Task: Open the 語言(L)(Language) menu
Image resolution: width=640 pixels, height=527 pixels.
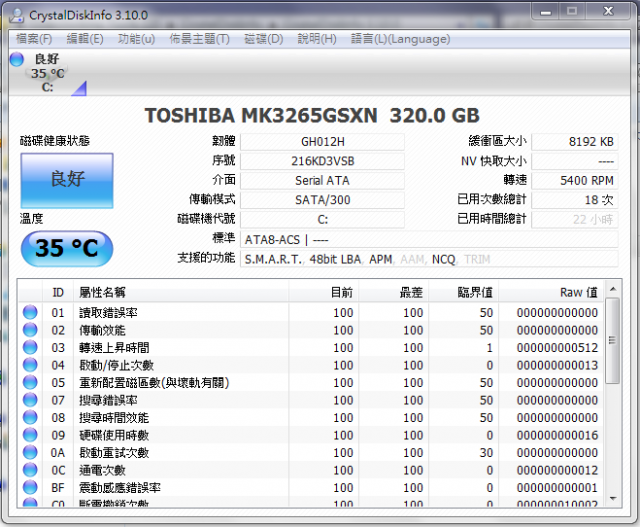Action: (x=400, y=39)
